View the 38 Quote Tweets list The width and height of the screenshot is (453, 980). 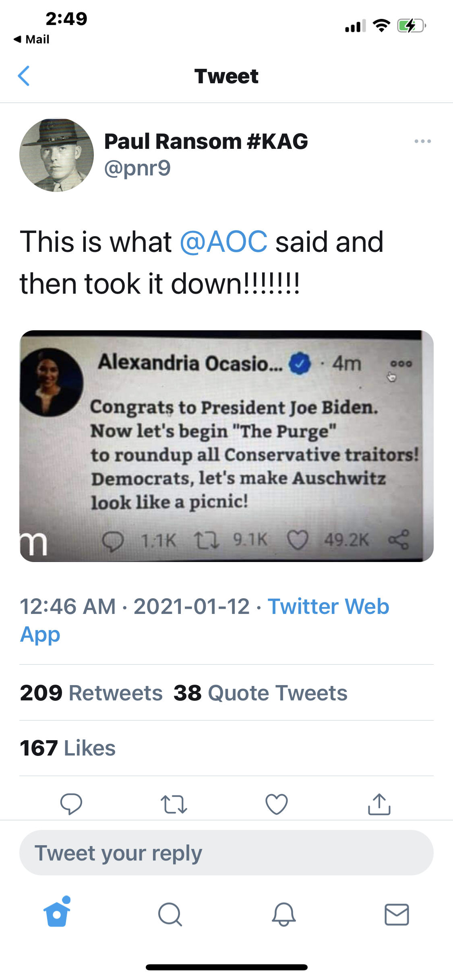[261, 693]
